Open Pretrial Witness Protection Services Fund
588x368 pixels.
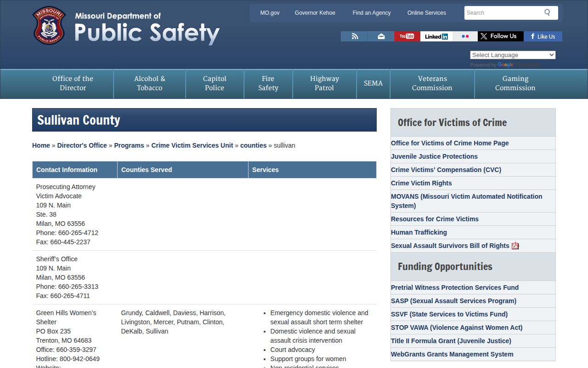455,287
